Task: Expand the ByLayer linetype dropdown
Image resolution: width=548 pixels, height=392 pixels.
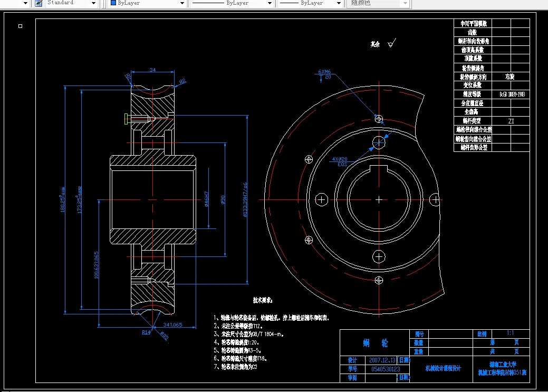Action: [x=270, y=3]
